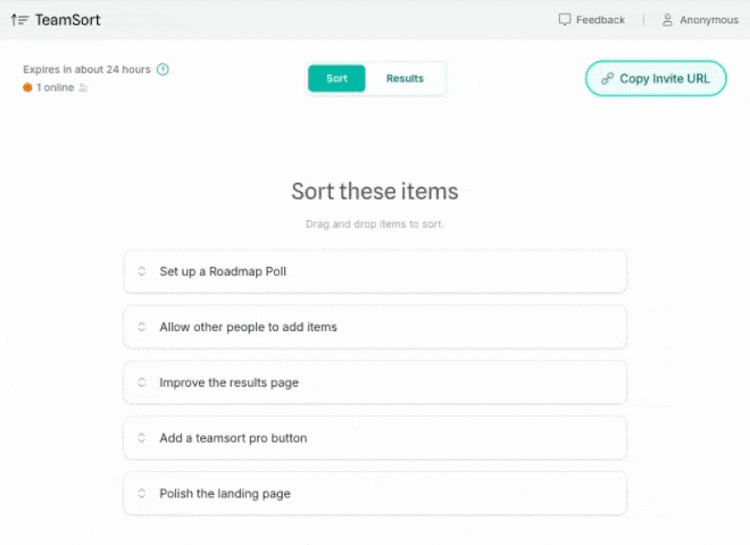750x545 pixels.
Task: Switch to the Sort tab
Action: (x=337, y=79)
